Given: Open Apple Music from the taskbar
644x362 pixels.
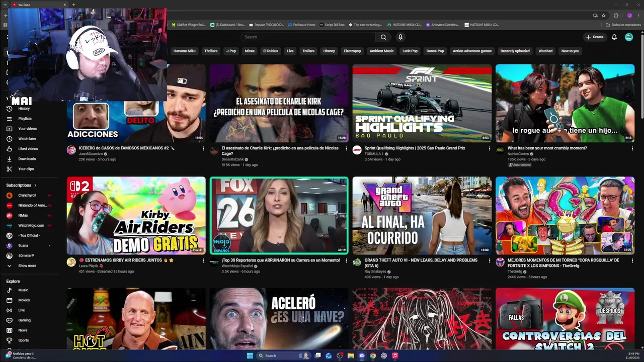Looking at the screenshot, I should 395,355.
